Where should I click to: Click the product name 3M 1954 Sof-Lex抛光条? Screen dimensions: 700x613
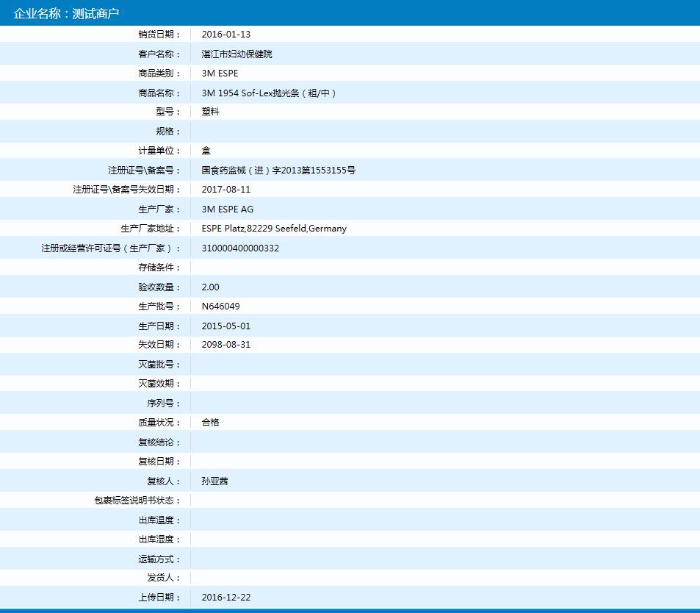(269, 93)
